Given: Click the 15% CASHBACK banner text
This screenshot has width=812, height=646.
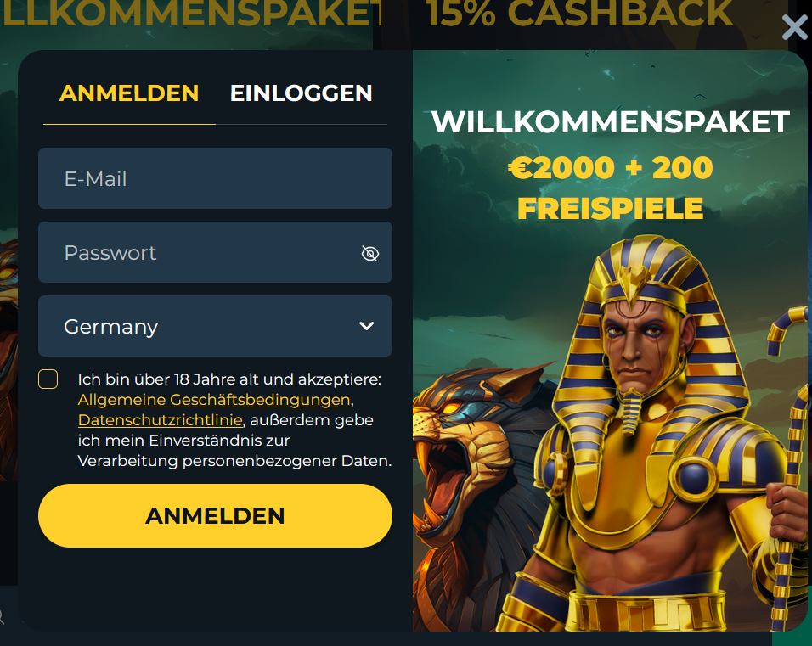Looking at the screenshot, I should pyautogui.click(x=579, y=14).
